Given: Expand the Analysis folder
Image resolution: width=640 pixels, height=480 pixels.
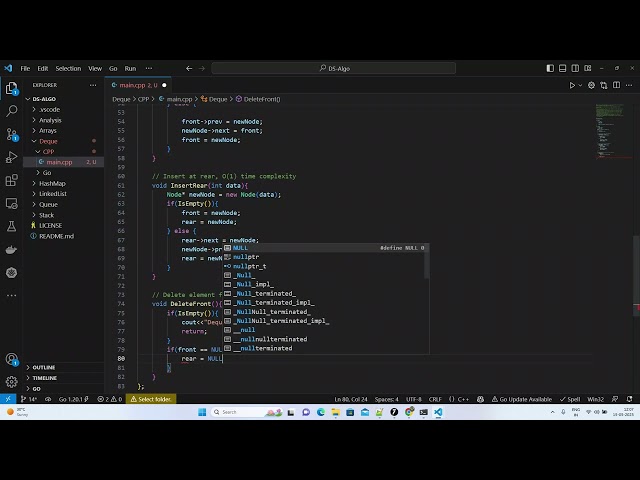Looking at the screenshot, I should pos(50,120).
